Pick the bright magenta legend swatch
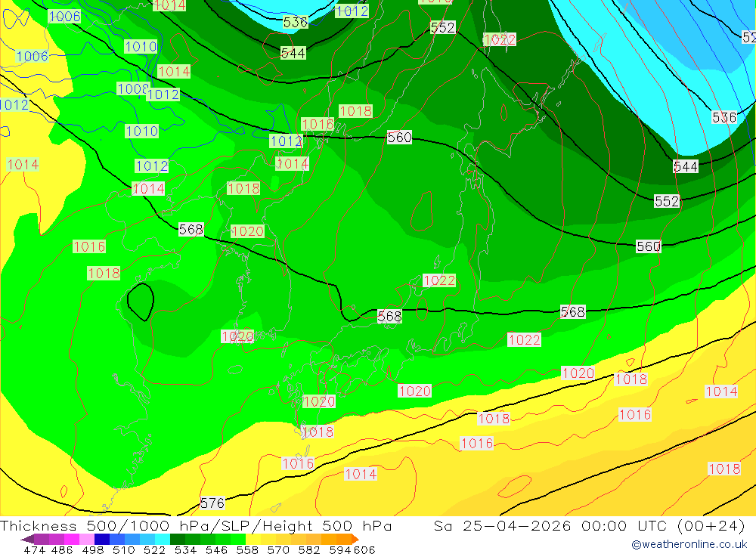 (x=71, y=539)
